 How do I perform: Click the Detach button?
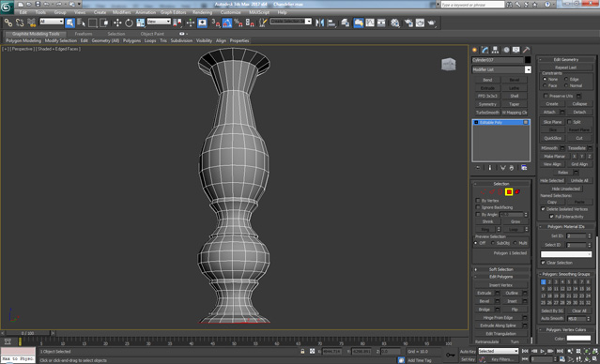[x=579, y=112]
